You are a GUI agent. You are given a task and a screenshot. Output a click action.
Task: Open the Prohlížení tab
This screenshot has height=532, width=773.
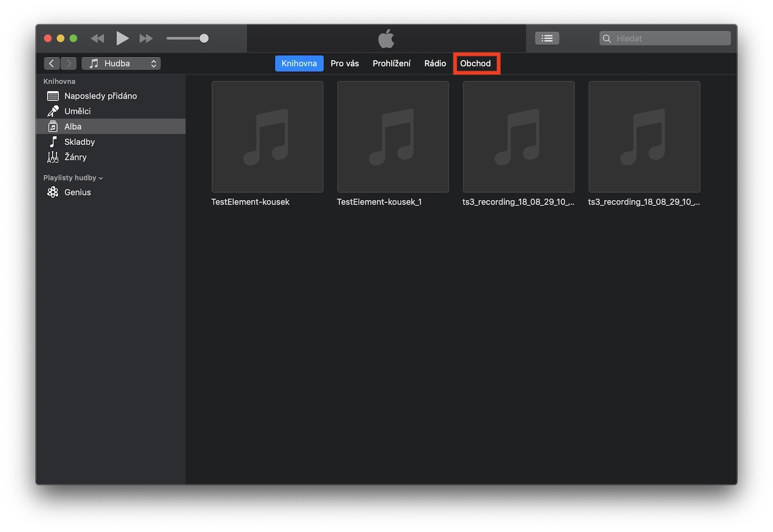click(x=391, y=63)
